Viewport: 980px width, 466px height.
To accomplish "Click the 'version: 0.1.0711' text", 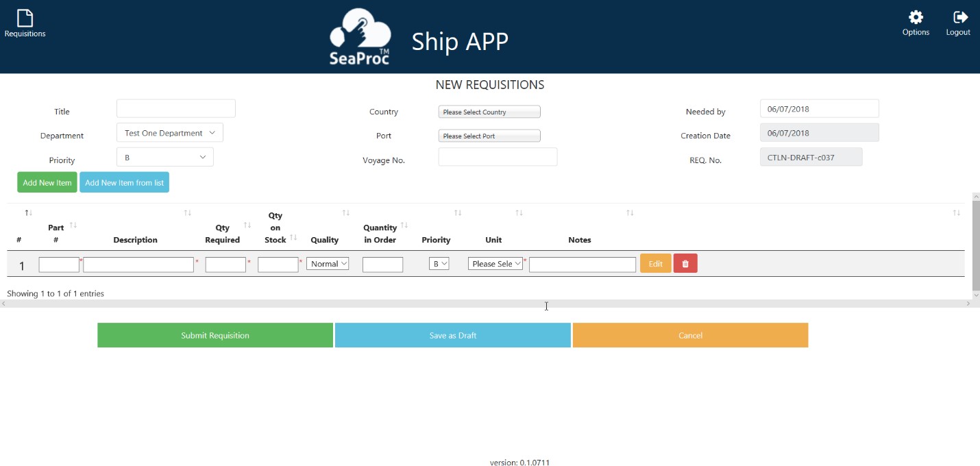I will pyautogui.click(x=519, y=463).
